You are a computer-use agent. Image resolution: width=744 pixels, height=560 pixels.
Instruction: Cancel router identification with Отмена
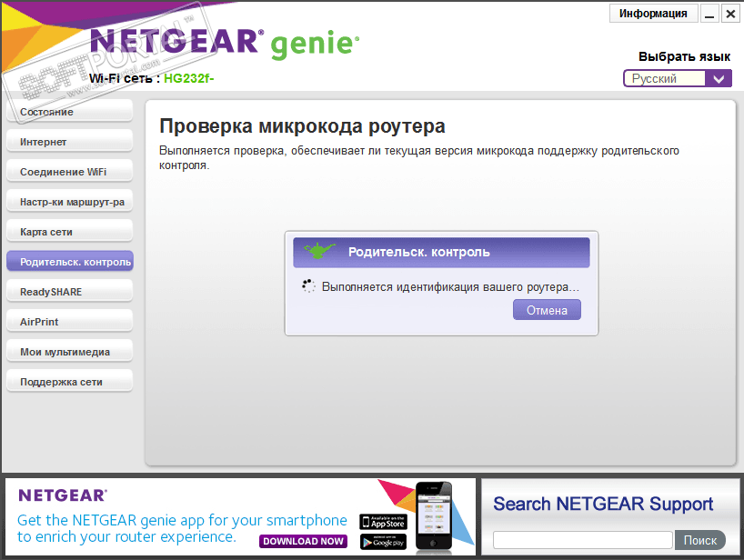pos(547,310)
